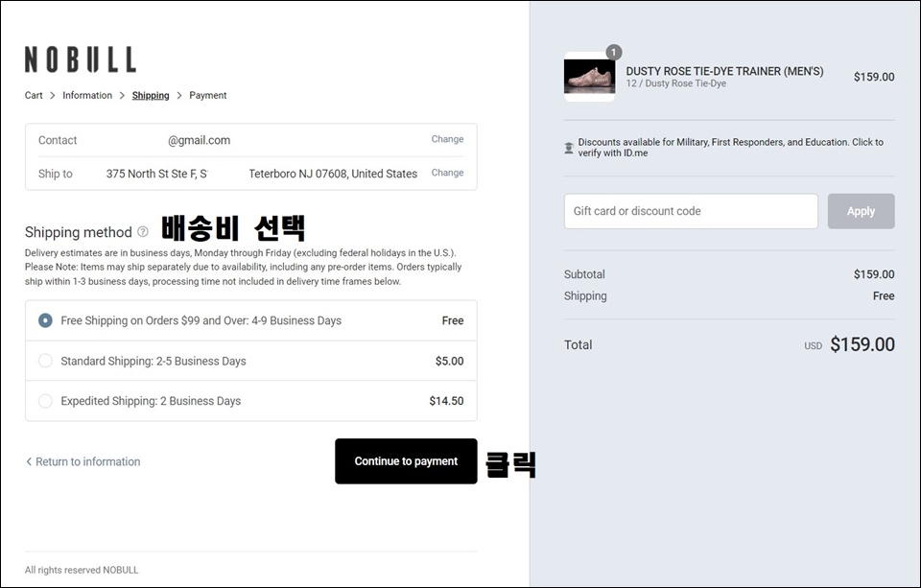Focus the Gift card or discount code field
The width and height of the screenshot is (921, 588).
pos(691,211)
